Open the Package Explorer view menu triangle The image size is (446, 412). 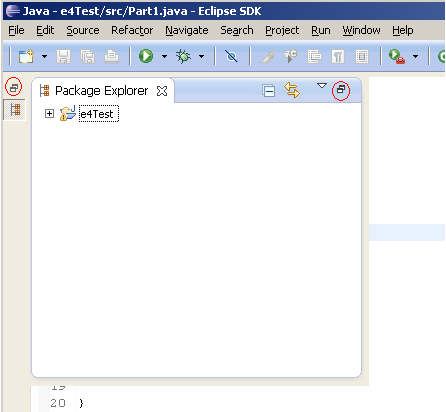tap(322, 86)
